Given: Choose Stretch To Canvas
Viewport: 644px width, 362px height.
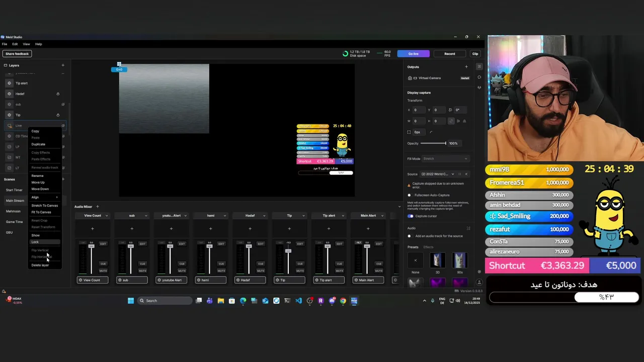Looking at the screenshot, I should click(x=44, y=206).
